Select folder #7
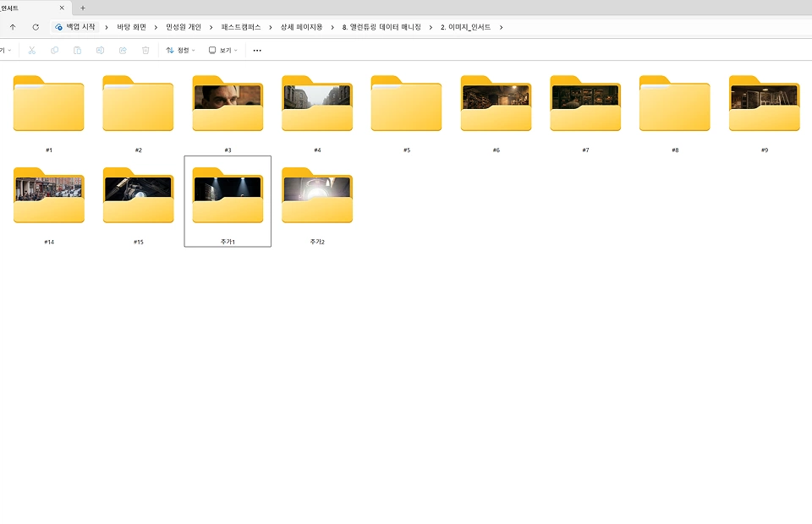Screen dimensions: 812x524 point(585,103)
